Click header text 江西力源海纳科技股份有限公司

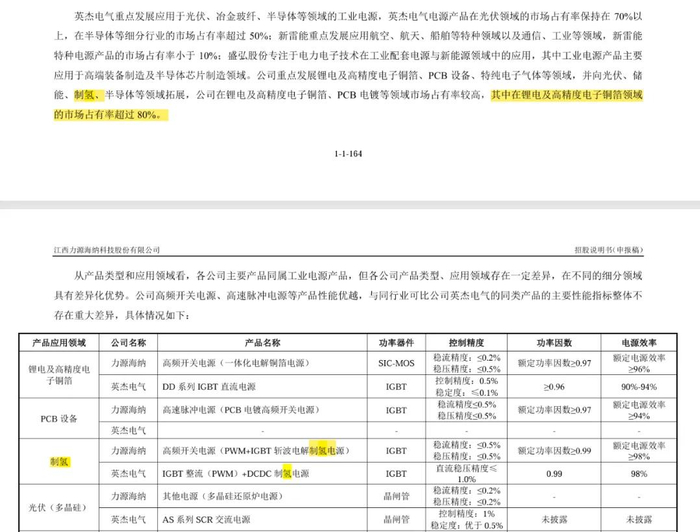[107, 250]
